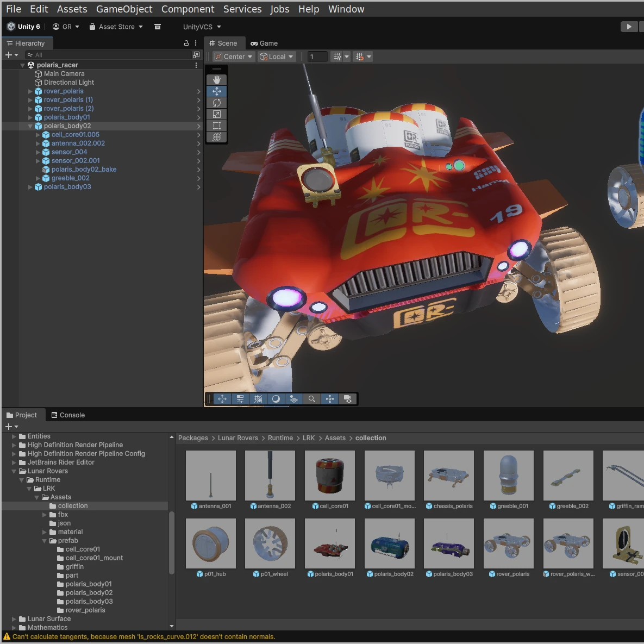This screenshot has width=644, height=644.
Task: Expand rover_polaris (1) in Hierarchy
Action: pos(30,100)
